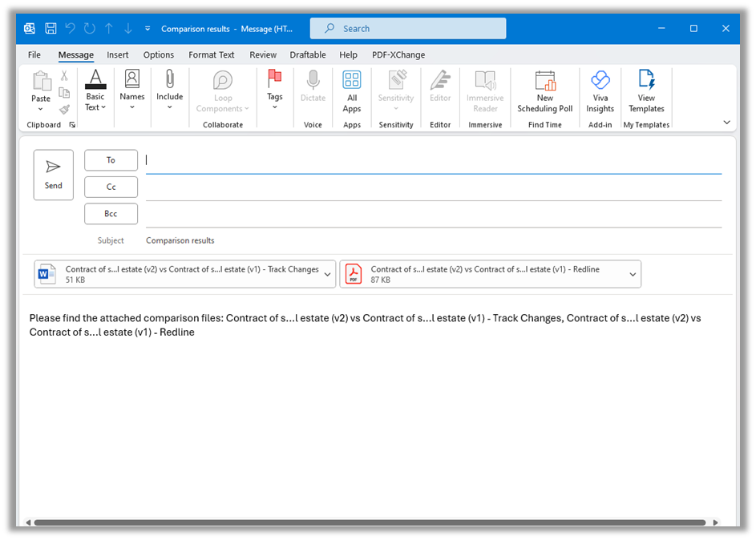Go to previous item with up arrow

tap(109, 28)
